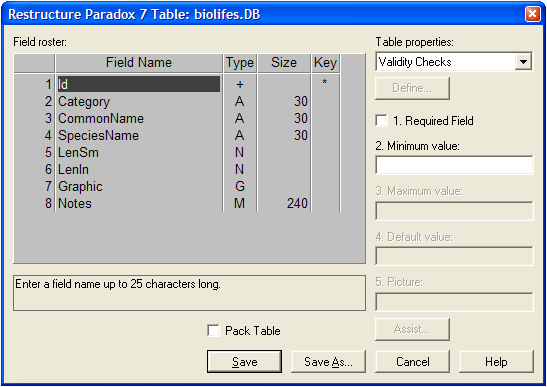
Task: Choose the Save As... button
Action: coord(328,362)
